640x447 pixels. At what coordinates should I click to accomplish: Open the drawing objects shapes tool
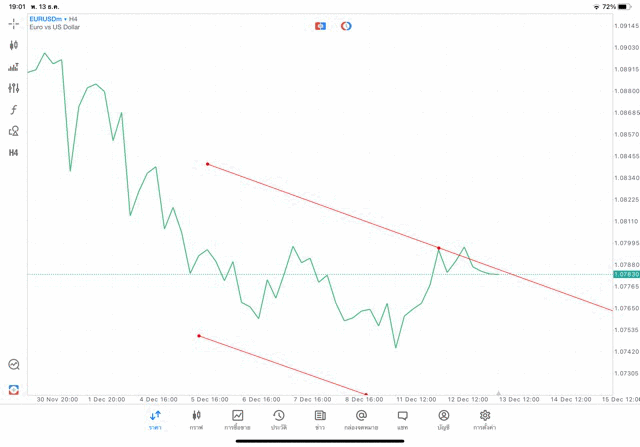click(x=14, y=131)
